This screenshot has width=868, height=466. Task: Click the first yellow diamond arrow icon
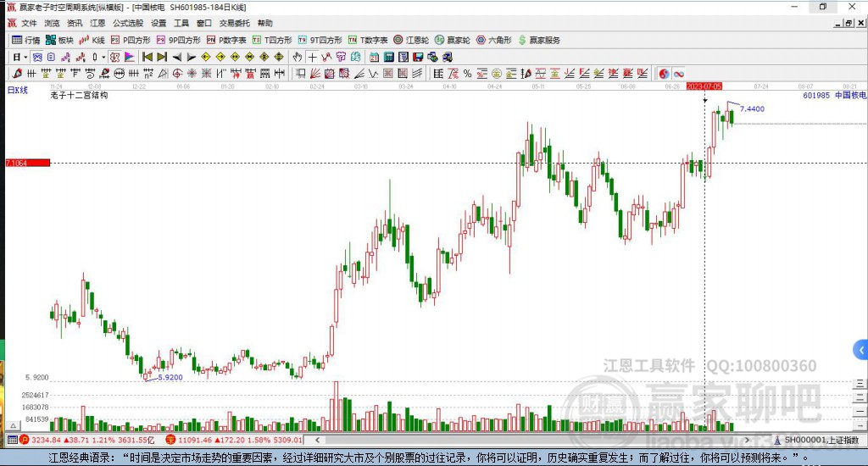pos(206,57)
